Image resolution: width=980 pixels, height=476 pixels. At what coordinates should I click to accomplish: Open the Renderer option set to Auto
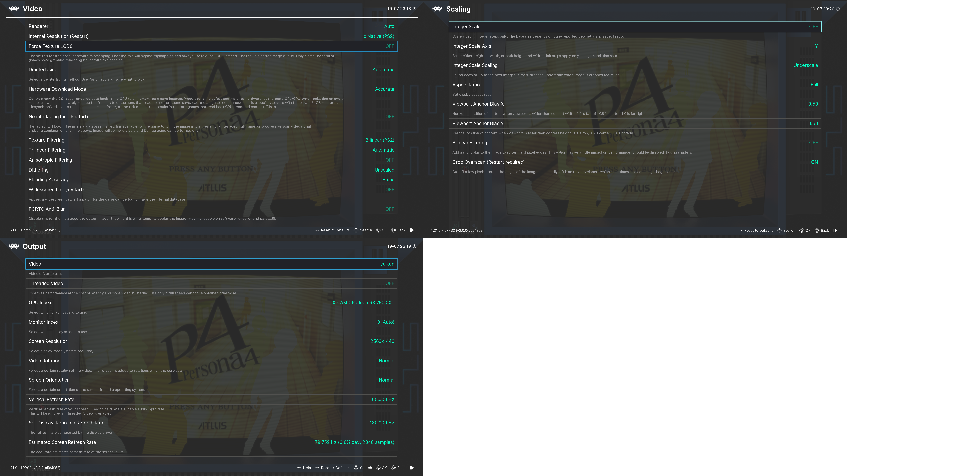[211, 27]
